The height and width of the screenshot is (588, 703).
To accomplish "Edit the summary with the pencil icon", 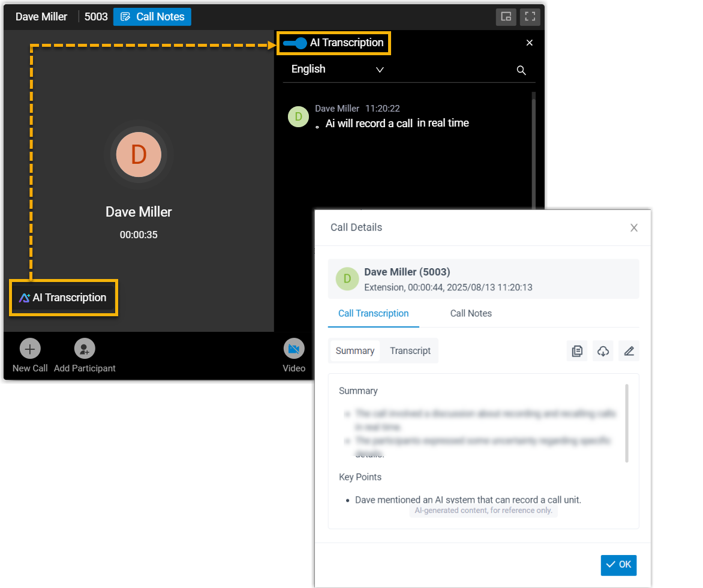I will coord(629,351).
